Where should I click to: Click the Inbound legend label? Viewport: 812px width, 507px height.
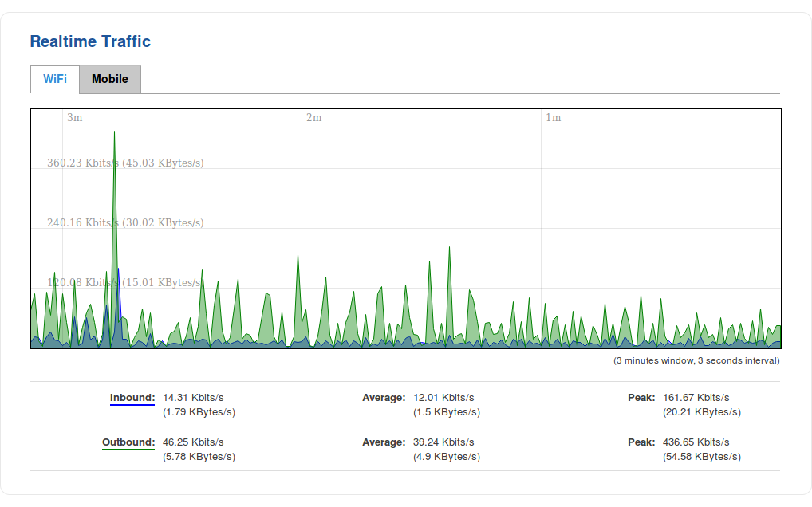coord(132,398)
